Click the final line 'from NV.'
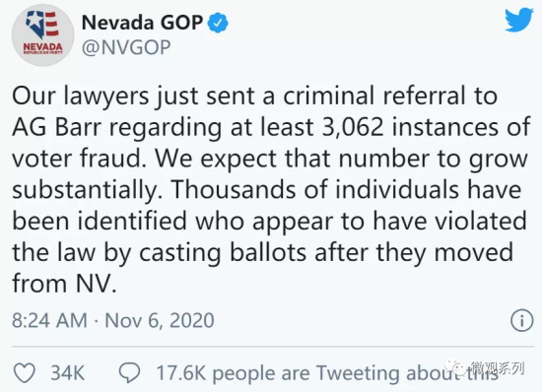The height and width of the screenshot is (392, 542). 65,284
